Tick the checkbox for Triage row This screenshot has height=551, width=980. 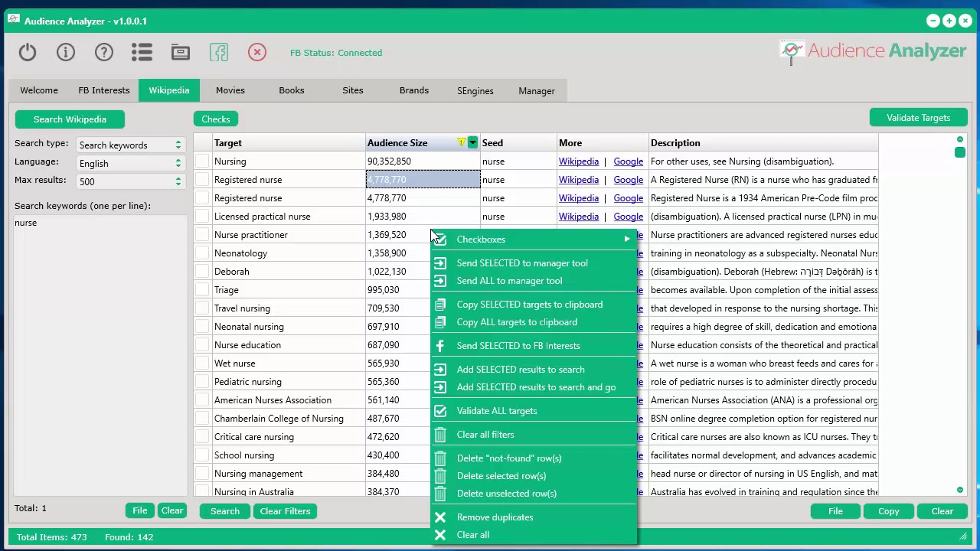click(x=202, y=290)
